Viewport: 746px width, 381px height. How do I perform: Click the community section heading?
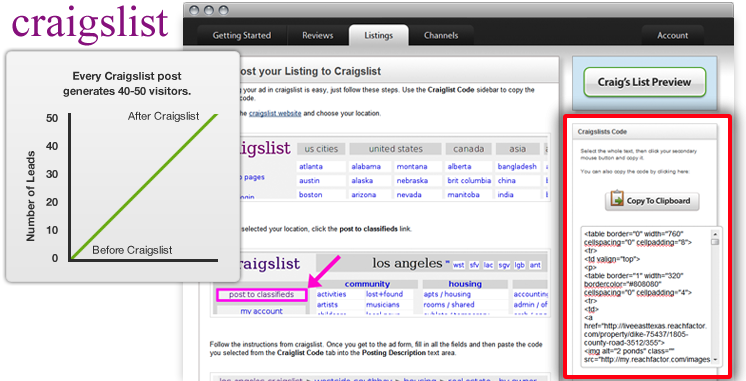click(x=367, y=284)
